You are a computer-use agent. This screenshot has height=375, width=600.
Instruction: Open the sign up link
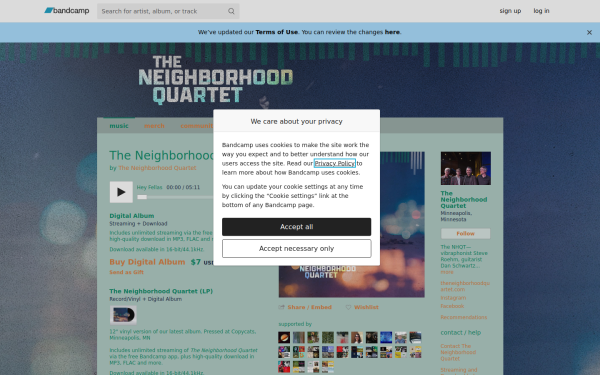(x=510, y=11)
